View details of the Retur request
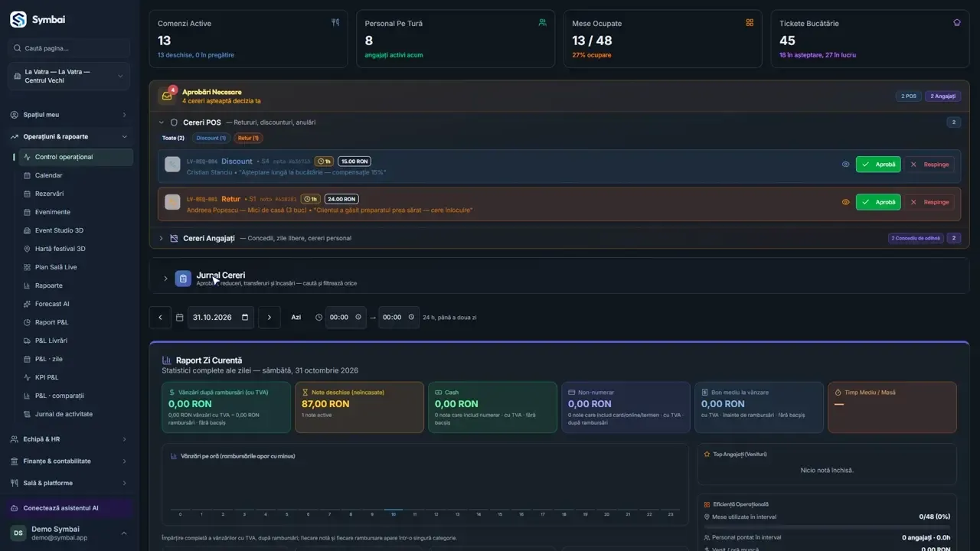This screenshot has height=551, width=980. 845,202
